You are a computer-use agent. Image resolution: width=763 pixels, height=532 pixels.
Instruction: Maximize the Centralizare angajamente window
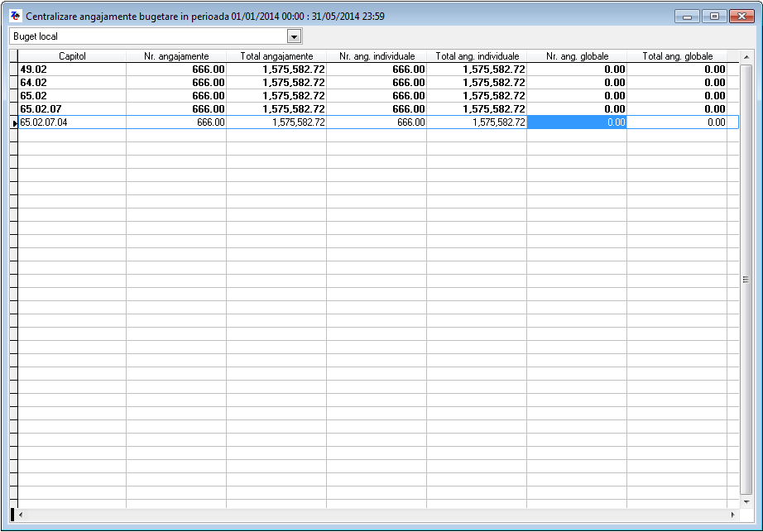[714, 17]
